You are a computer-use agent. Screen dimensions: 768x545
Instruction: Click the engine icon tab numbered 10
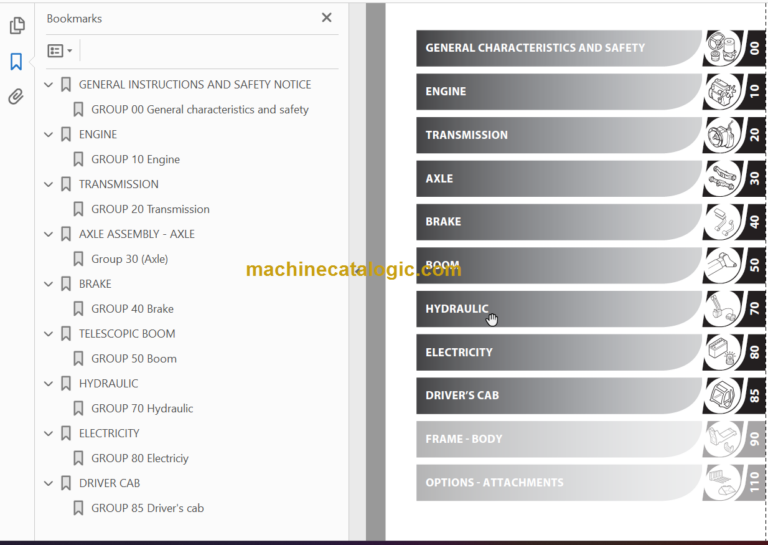click(734, 92)
